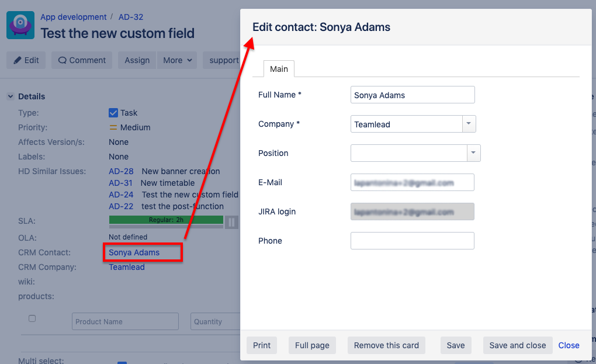Click the App development project avatar icon
The image size is (596, 364).
20,25
